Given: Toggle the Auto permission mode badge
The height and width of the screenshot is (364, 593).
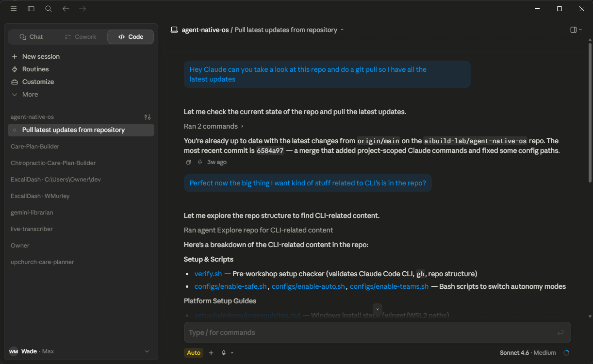Looking at the screenshot, I should [194, 353].
